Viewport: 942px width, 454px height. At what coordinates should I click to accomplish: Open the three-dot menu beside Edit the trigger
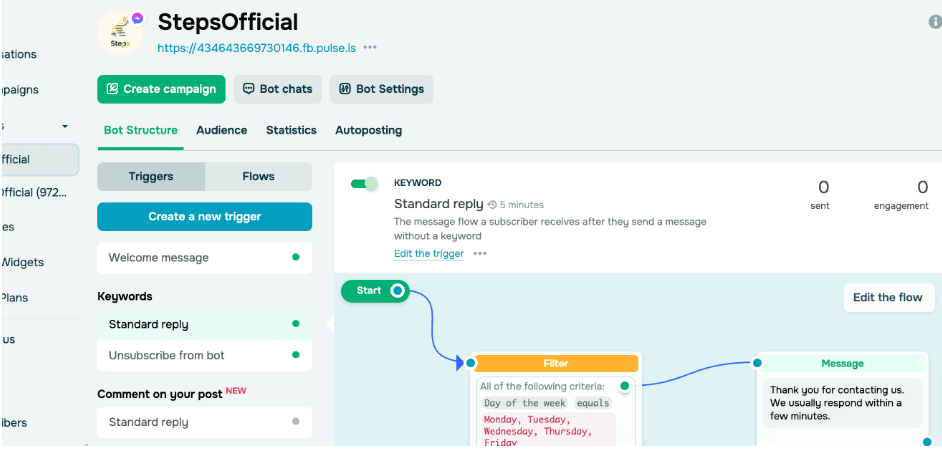coord(480,254)
